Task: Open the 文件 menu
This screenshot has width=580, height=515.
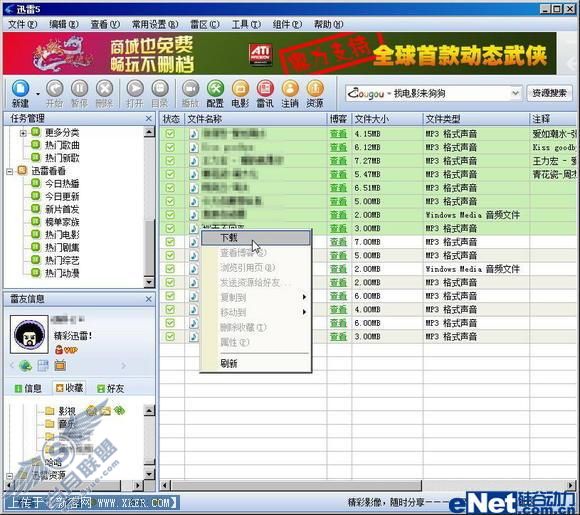Action: click(x=22, y=24)
